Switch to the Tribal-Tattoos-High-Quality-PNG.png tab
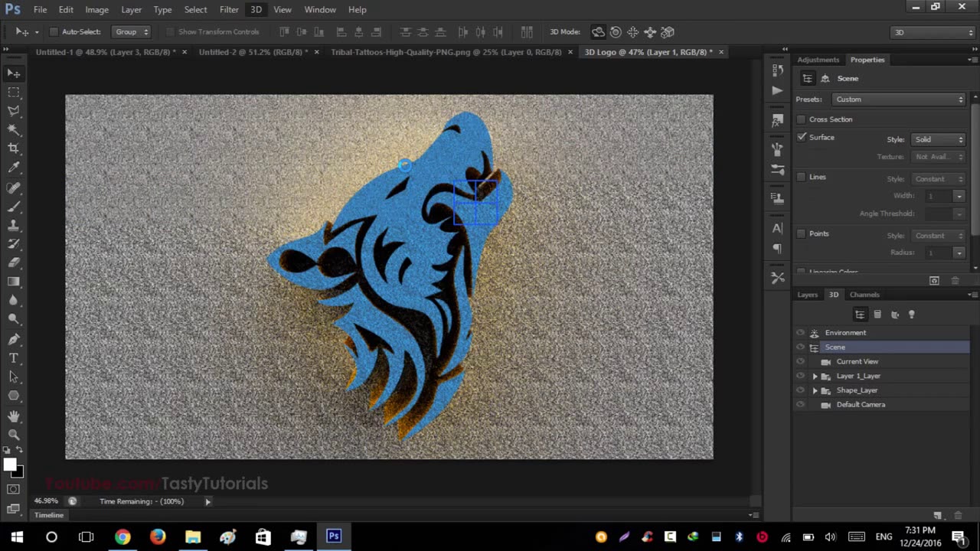The height and width of the screenshot is (551, 980). point(446,52)
